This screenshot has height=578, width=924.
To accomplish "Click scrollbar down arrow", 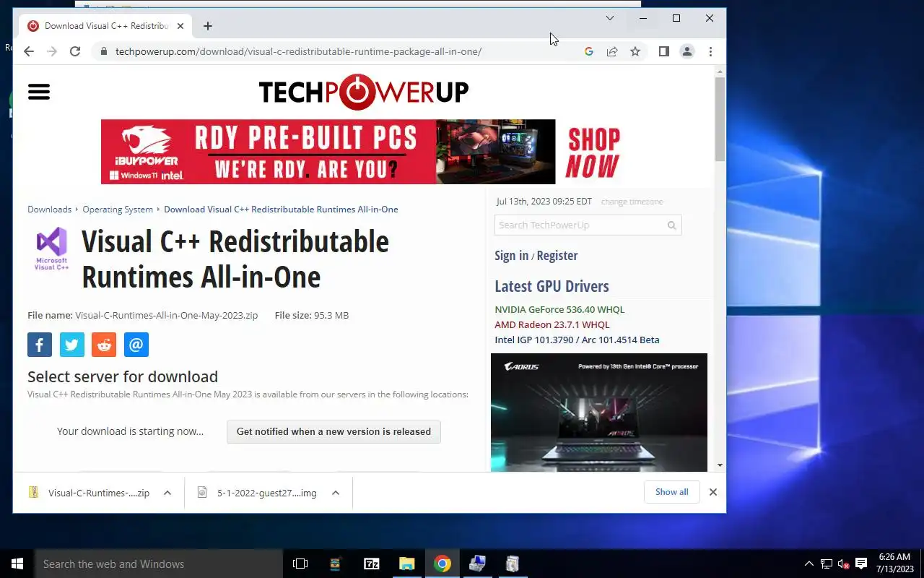I will (x=720, y=465).
